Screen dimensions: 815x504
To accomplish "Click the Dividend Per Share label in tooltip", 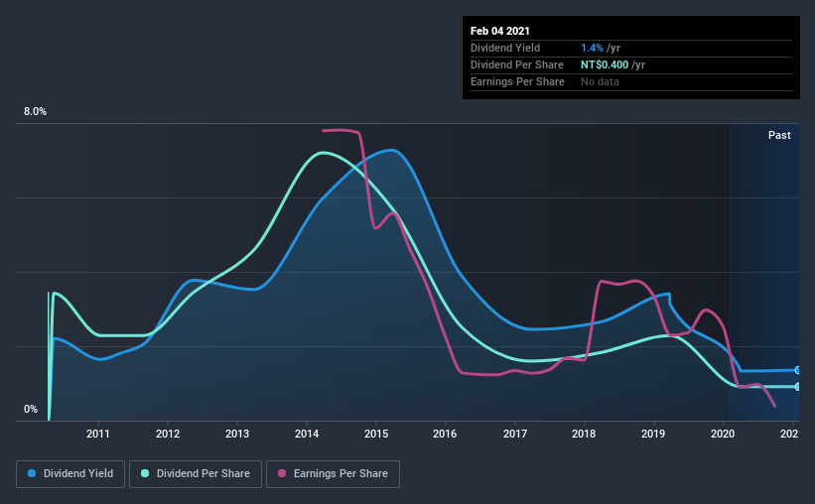I will (x=516, y=64).
